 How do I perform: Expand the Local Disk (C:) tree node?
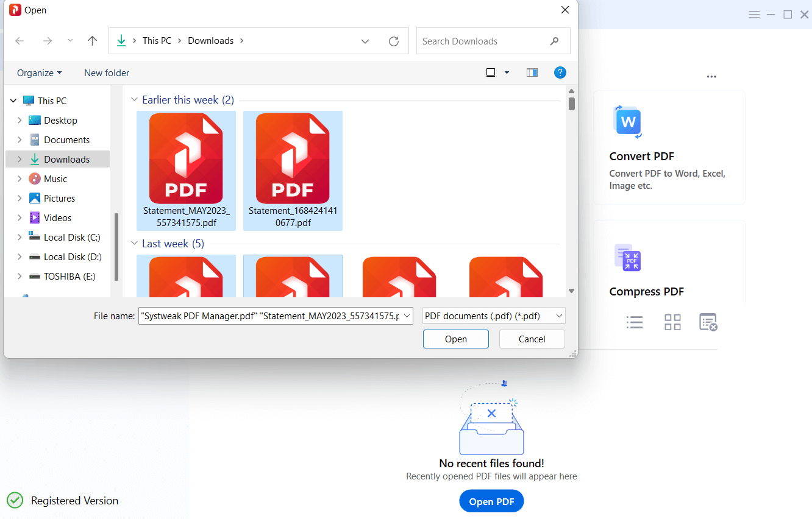click(x=20, y=238)
